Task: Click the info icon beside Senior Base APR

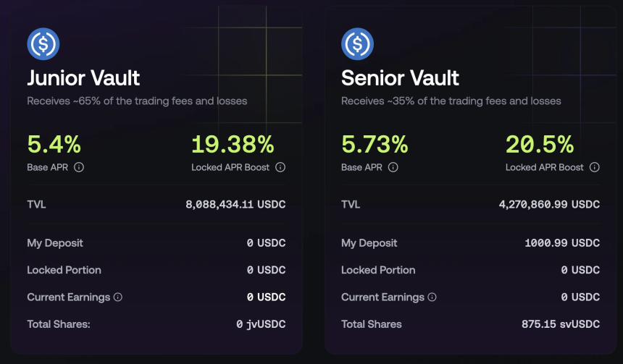Action: 393,167
